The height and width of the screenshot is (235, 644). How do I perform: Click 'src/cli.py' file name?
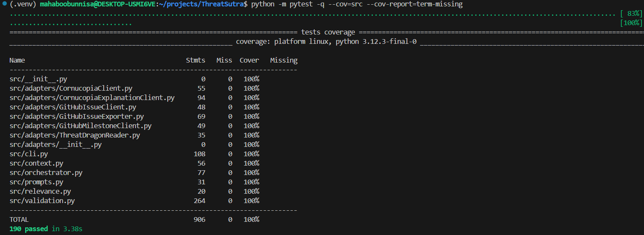coord(29,154)
